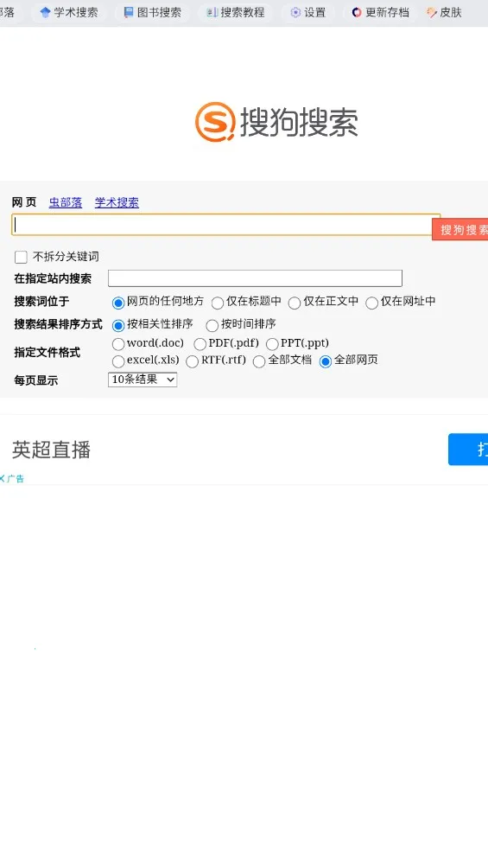
Task: Select word(.doc) file format
Action: click(117, 344)
